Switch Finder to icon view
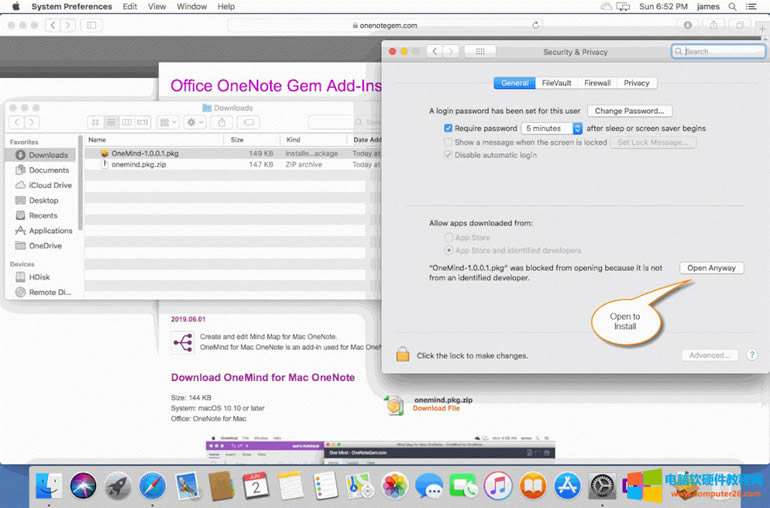This screenshot has width=770, height=508. coord(96,122)
